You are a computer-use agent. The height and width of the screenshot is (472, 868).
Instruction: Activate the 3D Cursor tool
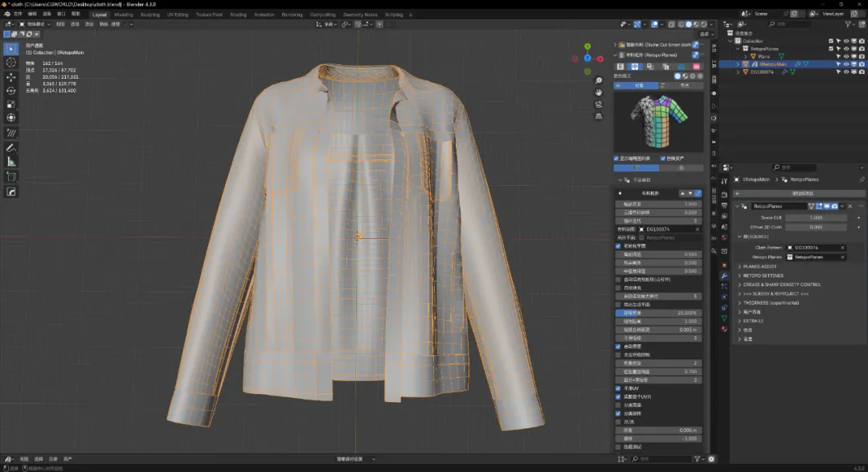click(x=11, y=63)
